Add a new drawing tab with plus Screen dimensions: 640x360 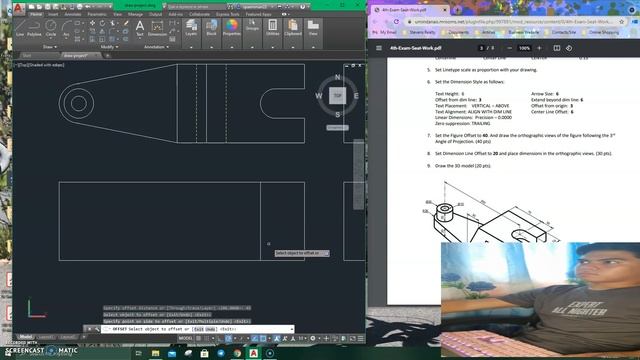pyautogui.click(x=108, y=56)
